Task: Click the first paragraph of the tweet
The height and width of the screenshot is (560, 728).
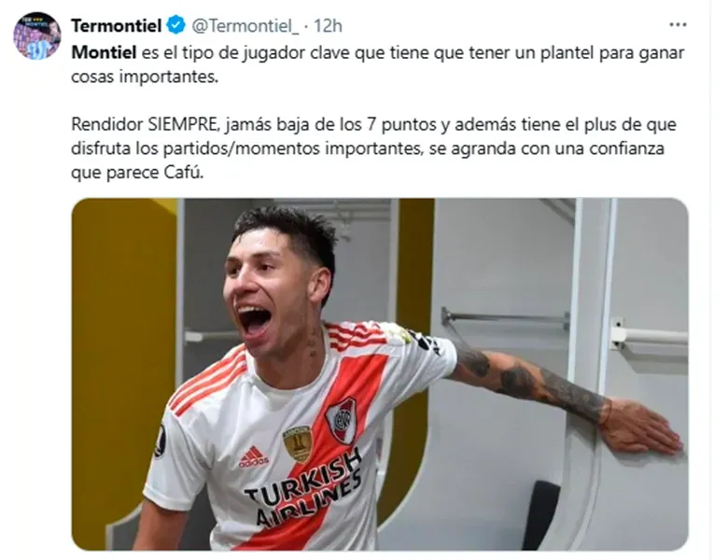Action: (x=377, y=64)
